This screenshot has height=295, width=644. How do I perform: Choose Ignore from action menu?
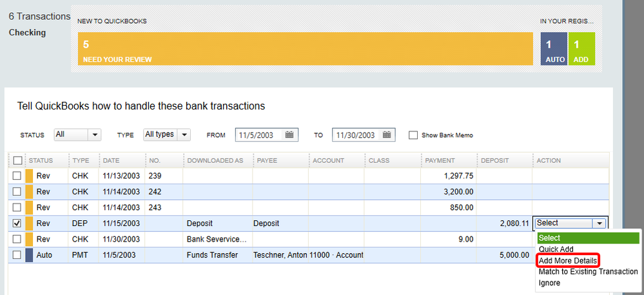(x=549, y=283)
